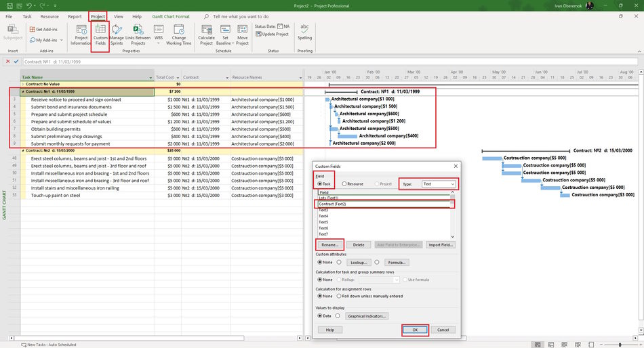Image resolution: width=644 pixels, height=348 pixels.
Task: Switch to Team Planner view in status bar
Action: click(x=564, y=345)
